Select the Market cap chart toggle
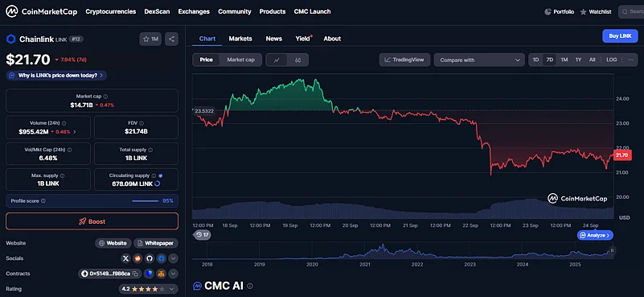 click(x=240, y=60)
